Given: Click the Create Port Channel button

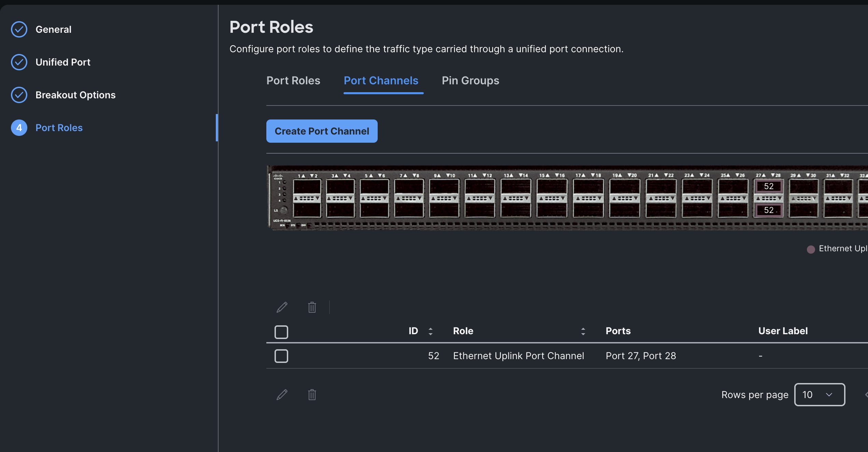Looking at the screenshot, I should (x=321, y=131).
